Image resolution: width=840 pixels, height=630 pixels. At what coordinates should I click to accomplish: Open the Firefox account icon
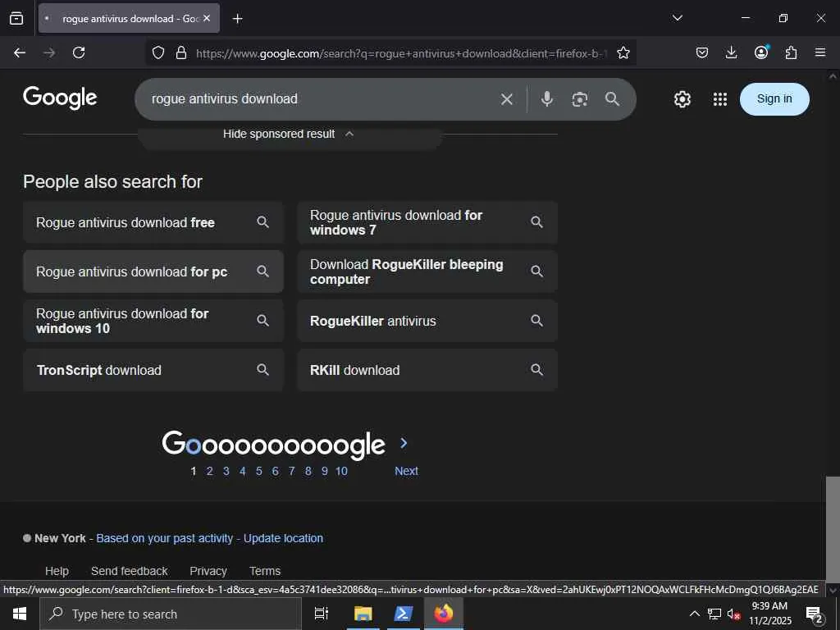(761, 52)
